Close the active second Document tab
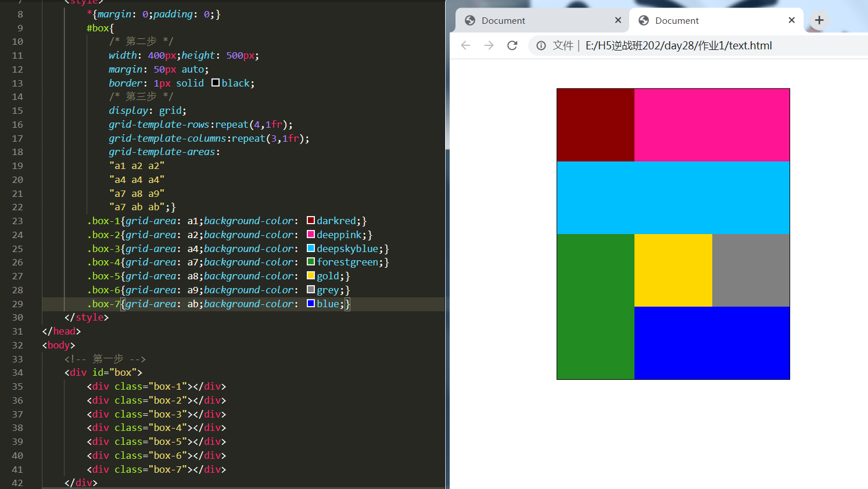The height and width of the screenshot is (489, 868). tap(791, 20)
